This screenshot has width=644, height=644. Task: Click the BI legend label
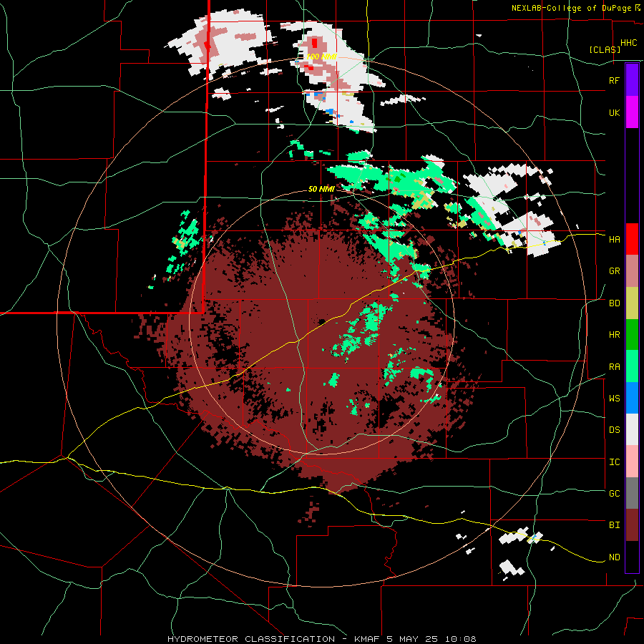click(x=614, y=525)
